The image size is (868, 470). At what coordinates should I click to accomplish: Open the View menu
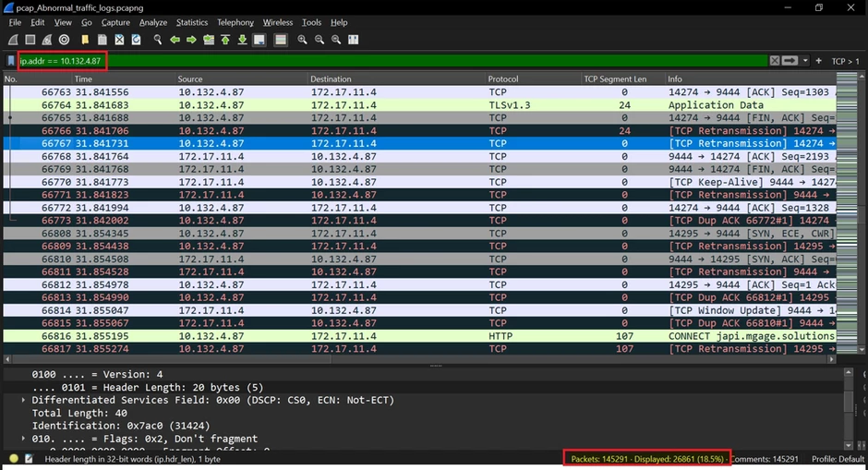pyautogui.click(x=63, y=22)
